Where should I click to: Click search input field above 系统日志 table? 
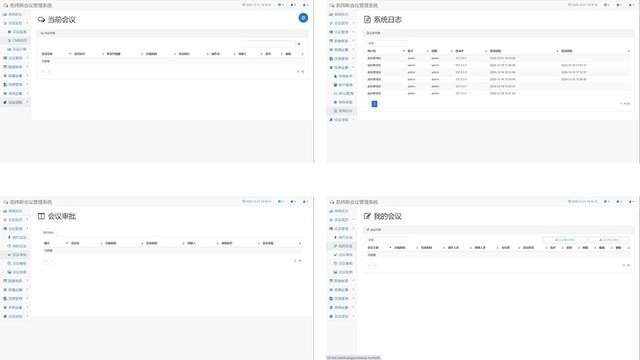[386, 43]
